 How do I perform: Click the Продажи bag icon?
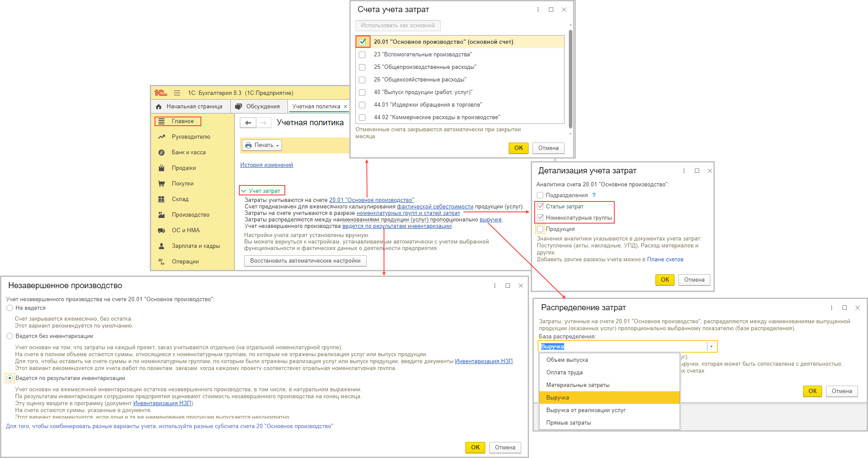pyautogui.click(x=161, y=168)
